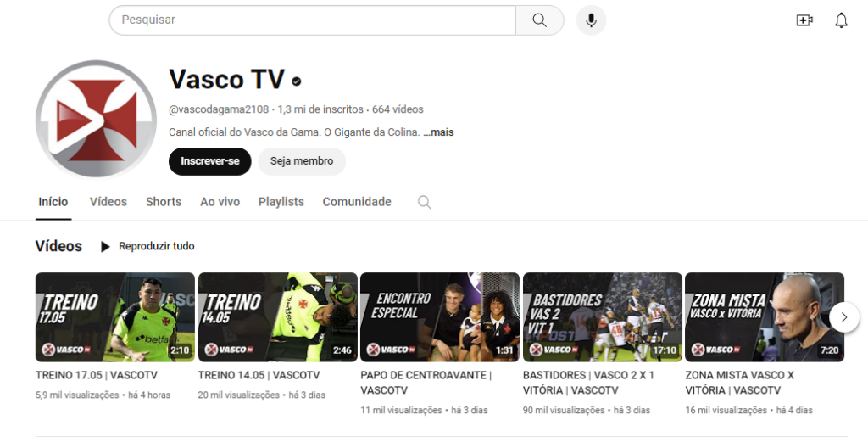This screenshot has height=448, width=868.
Task: Click 20 mil visualizações text
Action: (x=238, y=395)
